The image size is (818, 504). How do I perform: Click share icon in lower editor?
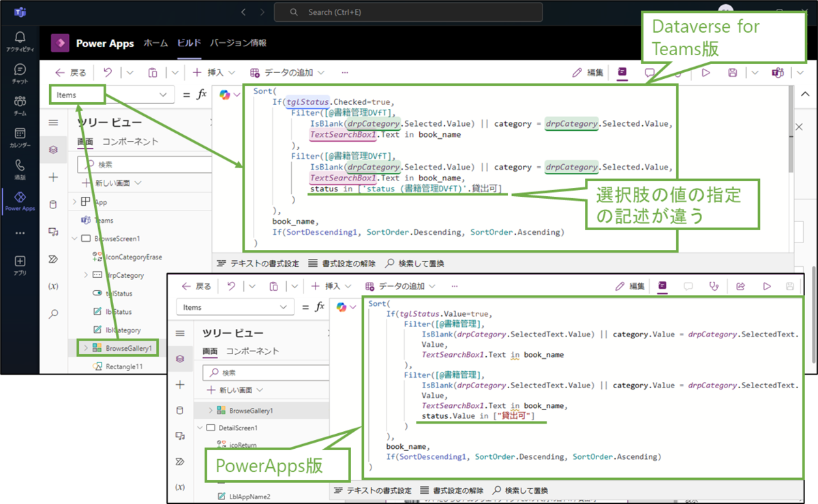tap(740, 286)
